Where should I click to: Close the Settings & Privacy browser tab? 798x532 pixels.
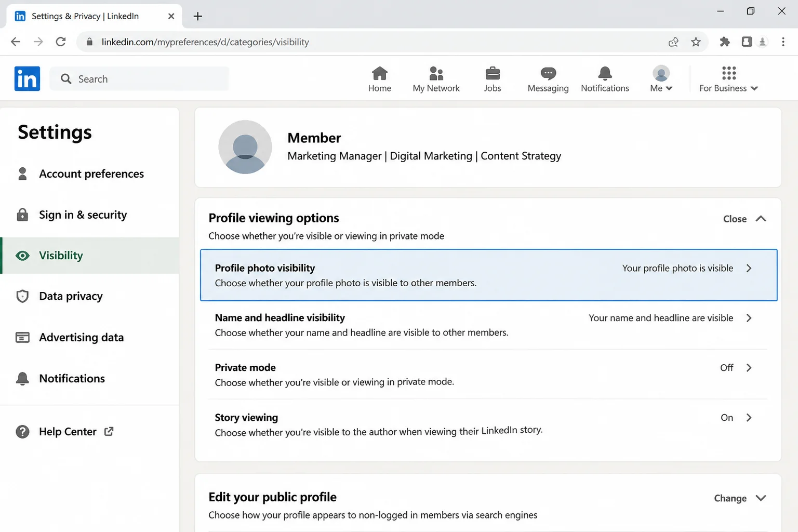171,16
